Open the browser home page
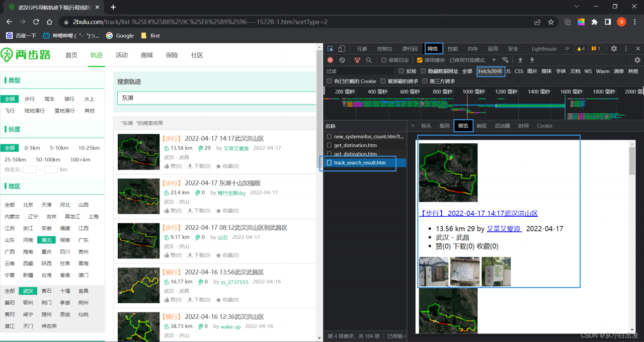644x342 pixels. click(x=49, y=22)
